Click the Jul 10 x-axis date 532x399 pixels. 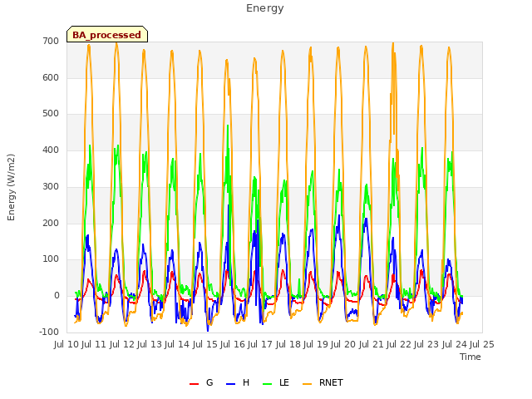[66, 345]
